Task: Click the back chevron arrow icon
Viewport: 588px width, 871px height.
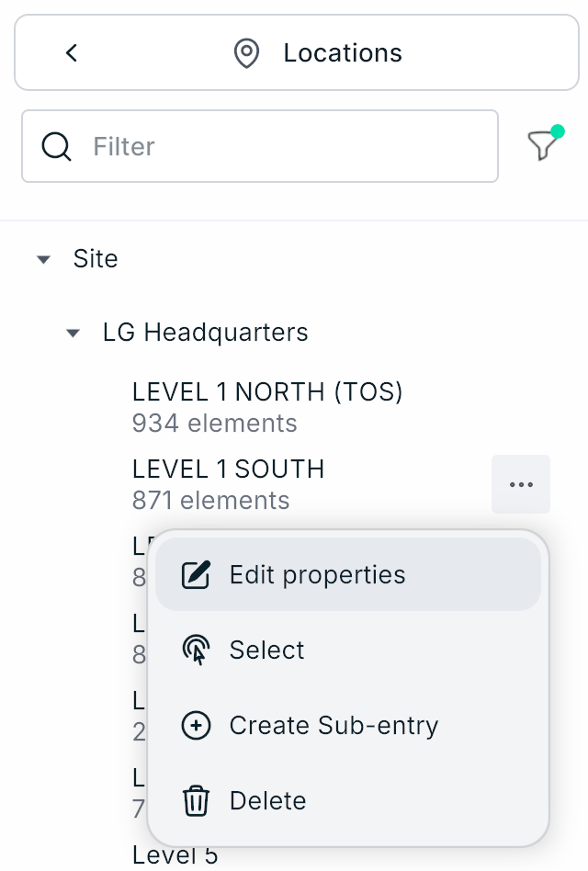Action: (72, 53)
